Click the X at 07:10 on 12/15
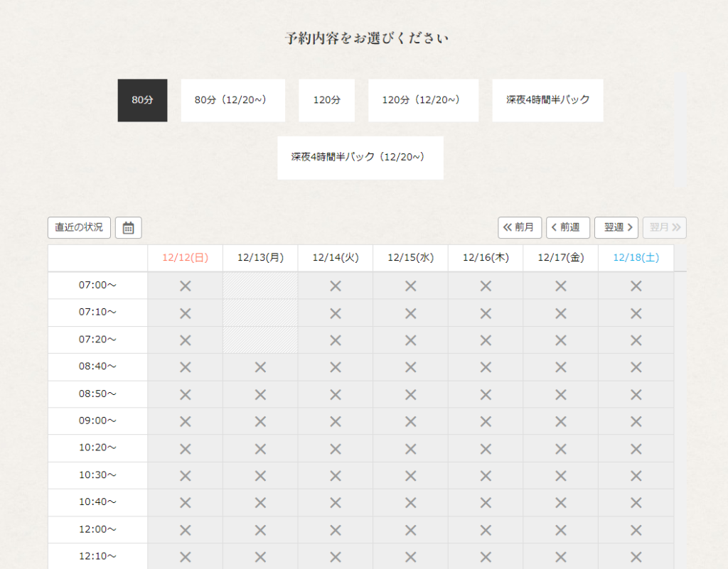Screen dimensions: 728x569 pos(411,313)
